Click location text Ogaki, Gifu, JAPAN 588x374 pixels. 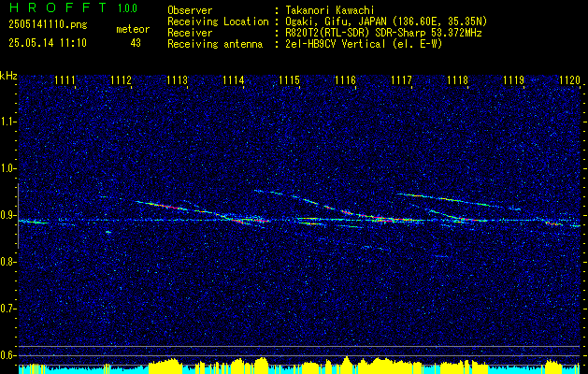coord(334,22)
